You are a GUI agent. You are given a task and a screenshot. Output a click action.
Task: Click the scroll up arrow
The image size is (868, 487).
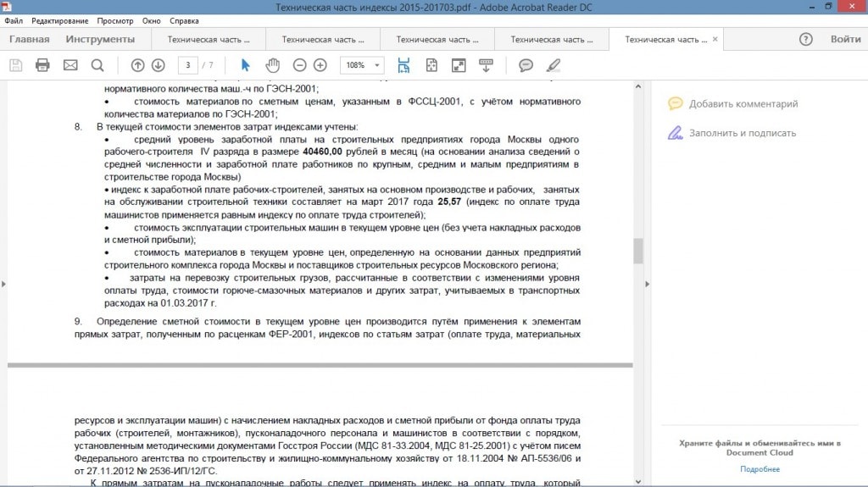637,87
